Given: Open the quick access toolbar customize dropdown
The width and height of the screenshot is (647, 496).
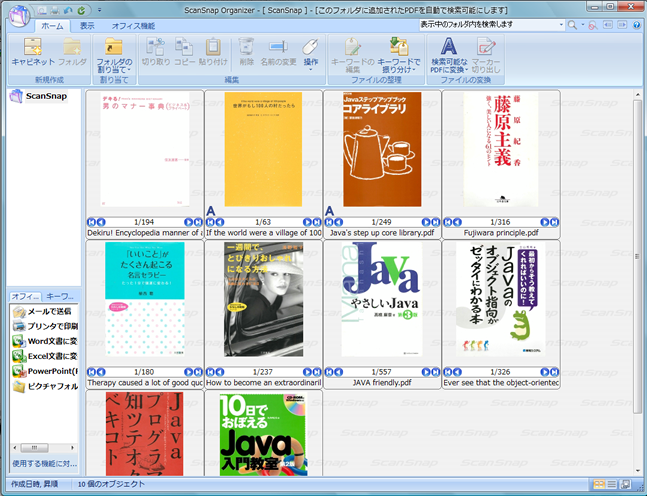Looking at the screenshot, I should point(99,10).
